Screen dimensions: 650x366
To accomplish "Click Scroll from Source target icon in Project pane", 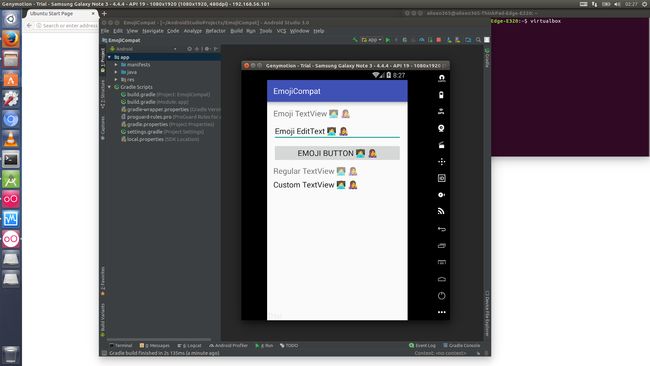I will (189, 49).
